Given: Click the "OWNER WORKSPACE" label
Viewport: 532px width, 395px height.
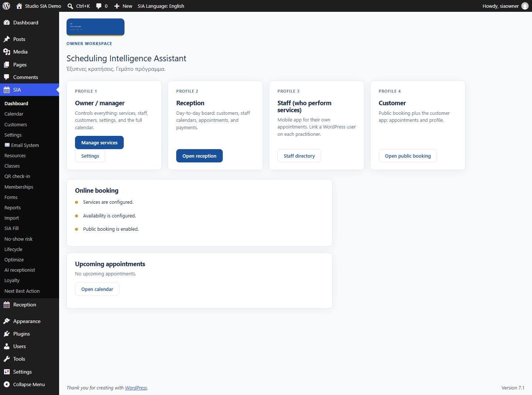Looking at the screenshot, I should click(x=89, y=44).
